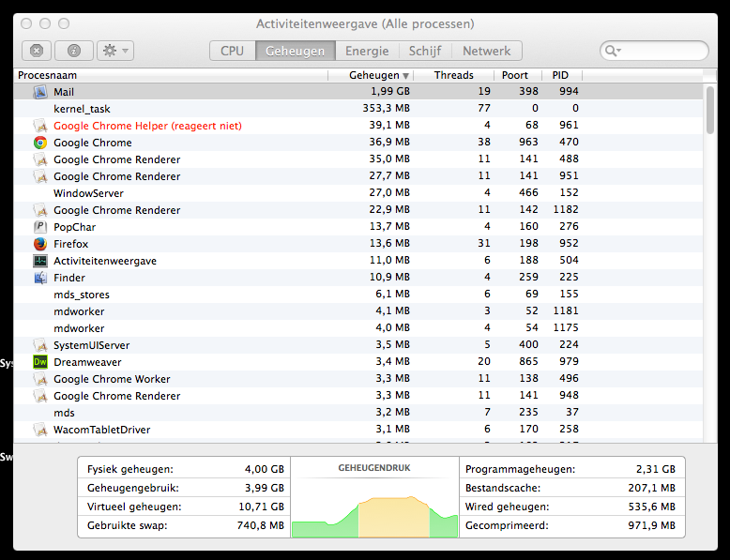The width and height of the screenshot is (730, 560).
Task: Click icon of Chrome Renderer PID 488
Action: click(x=40, y=159)
